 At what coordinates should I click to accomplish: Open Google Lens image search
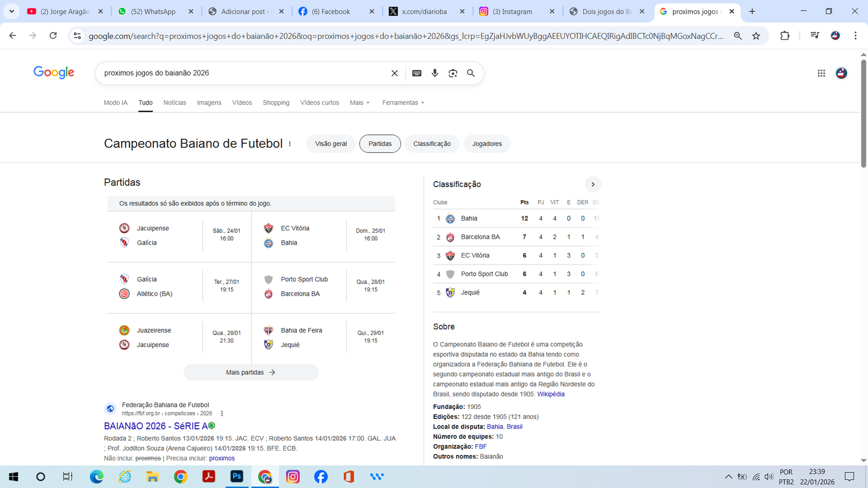(x=452, y=73)
